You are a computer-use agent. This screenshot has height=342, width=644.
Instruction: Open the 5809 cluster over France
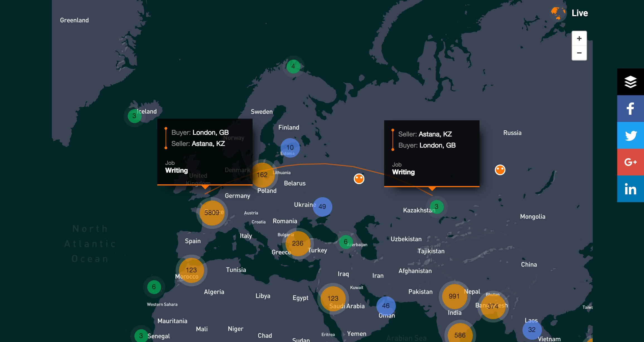tap(212, 213)
